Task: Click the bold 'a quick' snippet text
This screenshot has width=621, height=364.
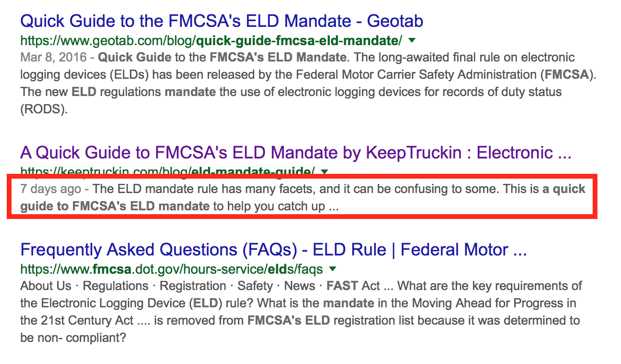Action: 564,189
